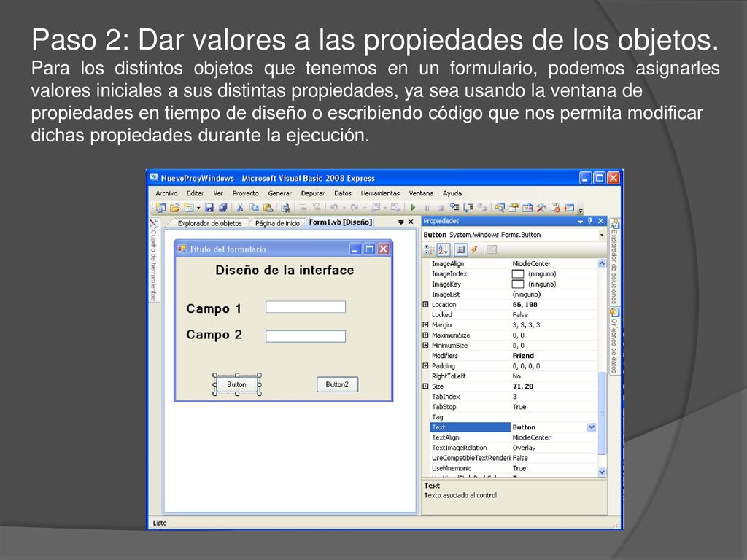Click the Open File folder icon

pyautogui.click(x=175, y=208)
